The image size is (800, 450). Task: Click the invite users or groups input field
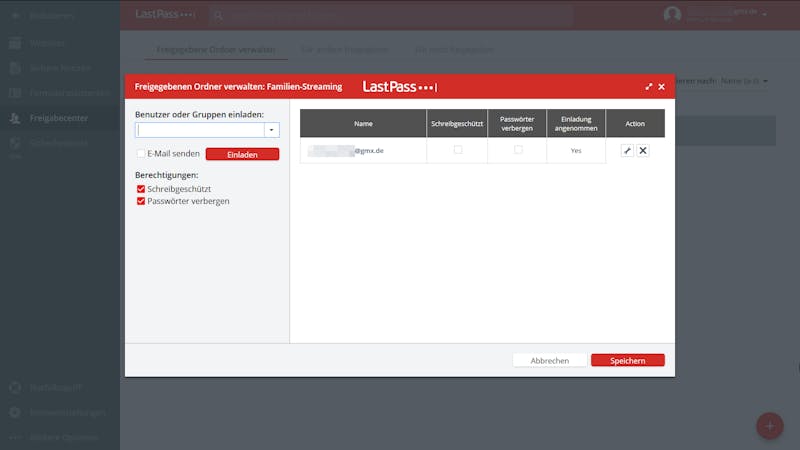(200, 130)
